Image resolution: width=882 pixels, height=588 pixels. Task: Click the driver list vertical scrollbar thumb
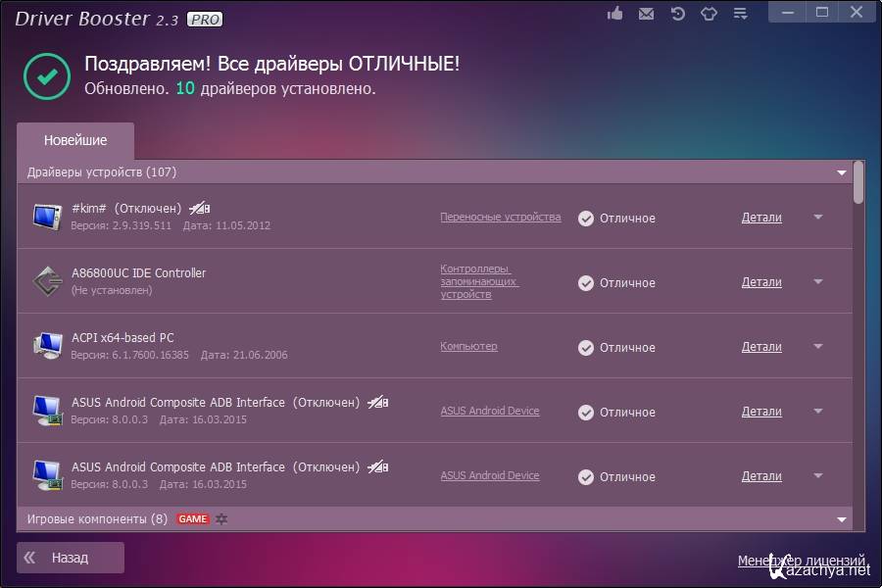pos(858,182)
